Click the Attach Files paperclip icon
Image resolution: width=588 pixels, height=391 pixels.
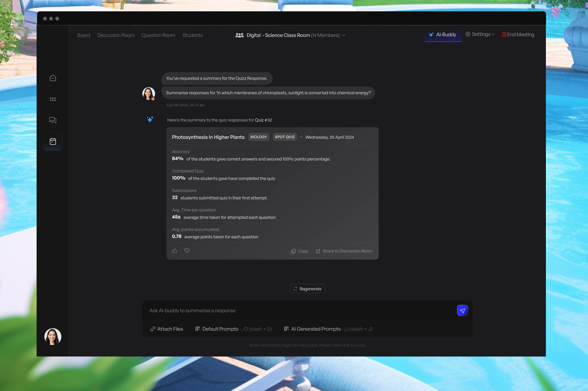click(x=153, y=329)
